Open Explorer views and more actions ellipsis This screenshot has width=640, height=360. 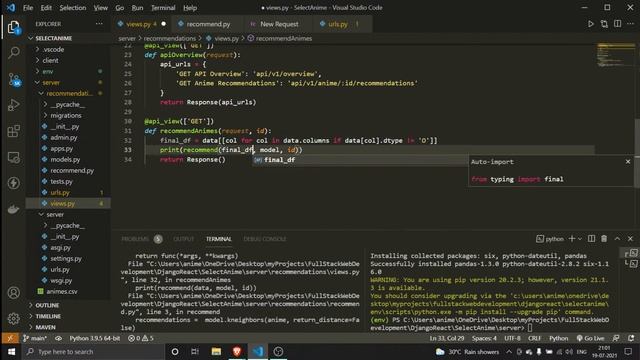click(99, 24)
